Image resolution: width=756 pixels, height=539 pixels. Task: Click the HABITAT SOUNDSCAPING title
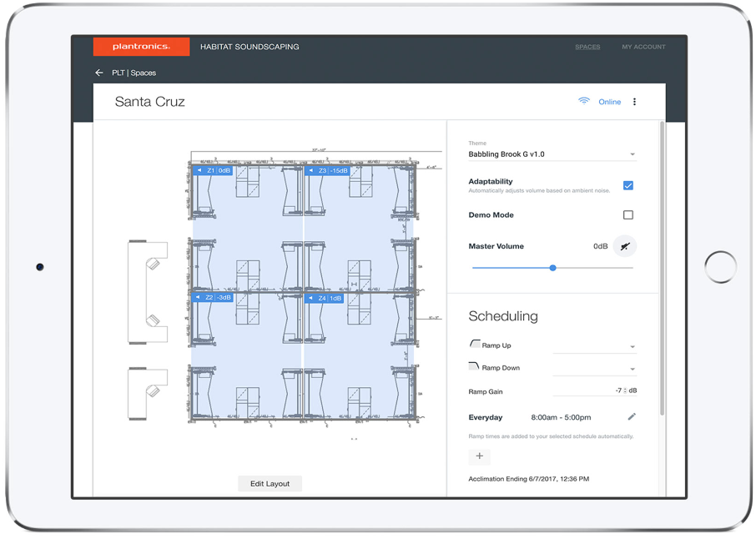pos(249,47)
